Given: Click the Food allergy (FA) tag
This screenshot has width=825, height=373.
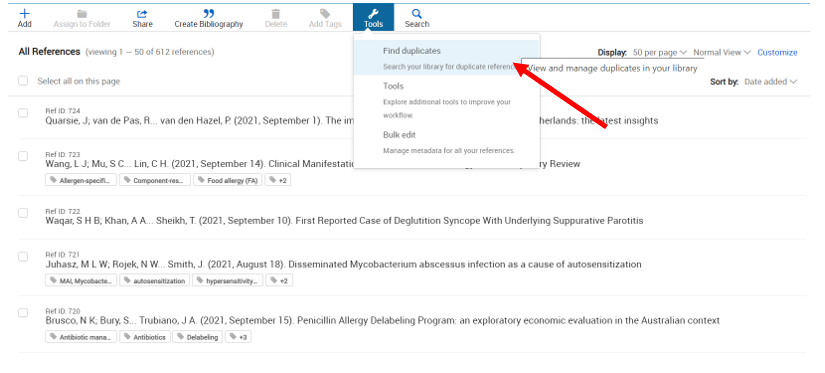Looking at the screenshot, I should click(227, 180).
